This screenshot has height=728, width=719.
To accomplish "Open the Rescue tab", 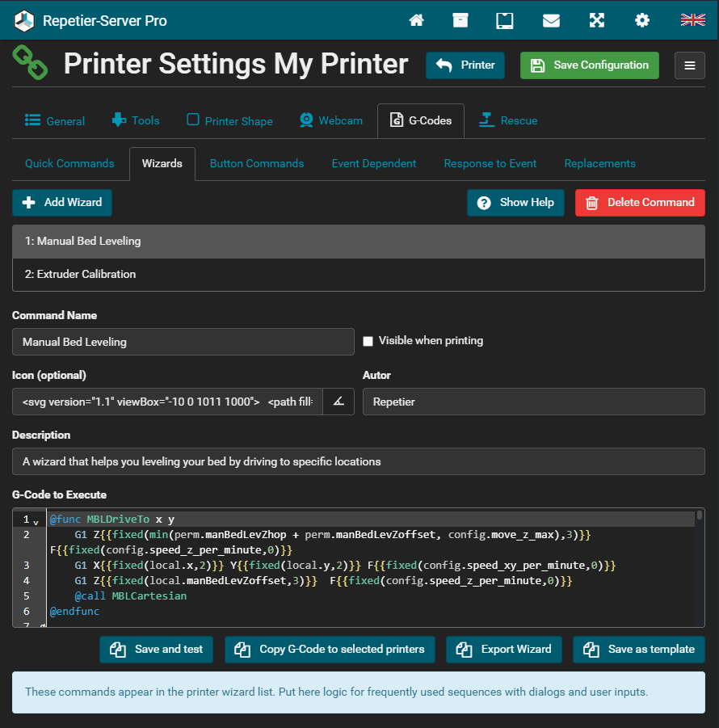I will tap(508, 120).
